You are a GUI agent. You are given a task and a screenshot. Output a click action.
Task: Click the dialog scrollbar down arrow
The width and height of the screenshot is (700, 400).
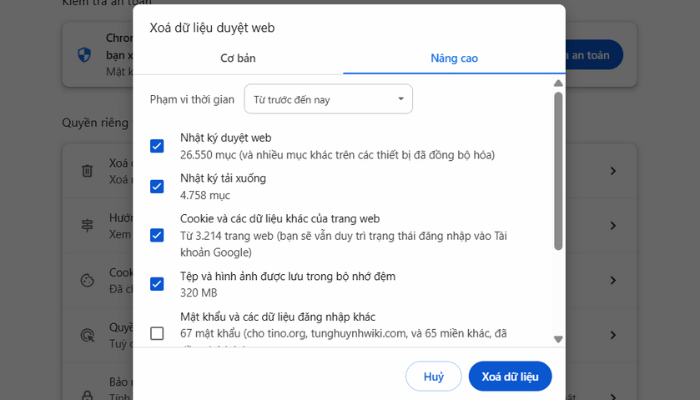pos(558,339)
